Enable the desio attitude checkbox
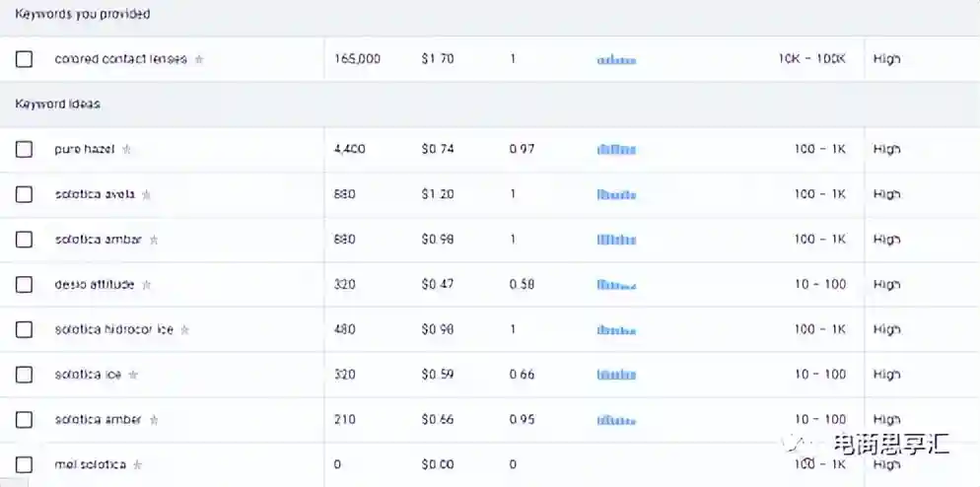 (x=24, y=285)
